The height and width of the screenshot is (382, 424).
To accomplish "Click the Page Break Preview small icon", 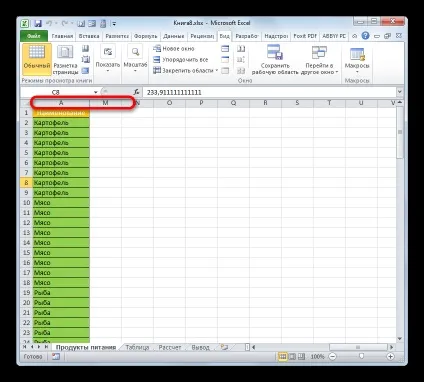I will point(86,49).
